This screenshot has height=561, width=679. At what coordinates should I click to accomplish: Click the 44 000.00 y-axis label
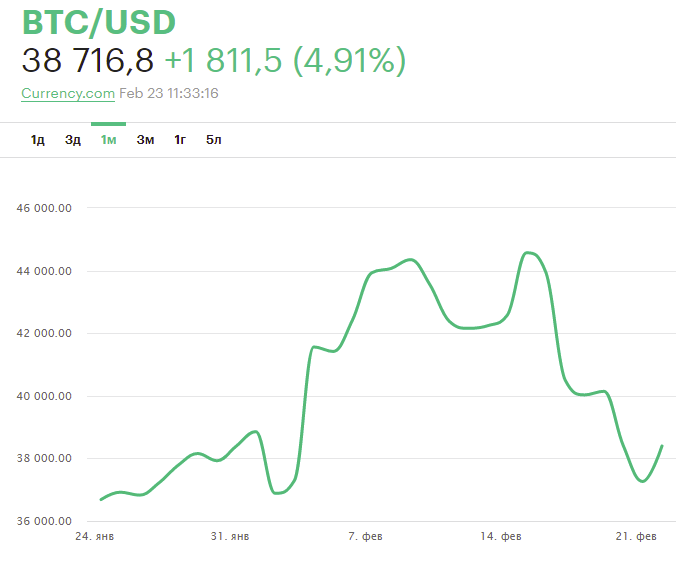click(x=45, y=271)
